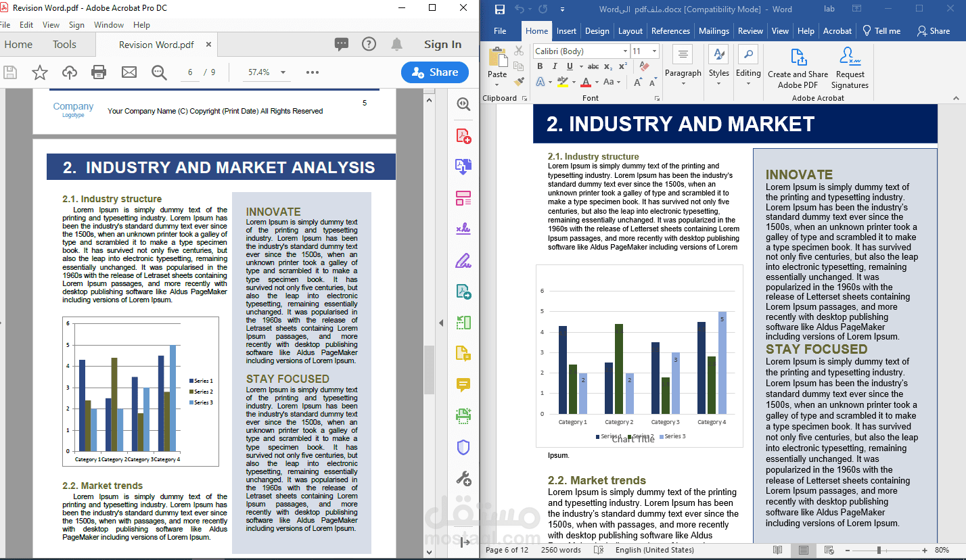Click the Cut scissors icon in Word
This screenshot has width=966, height=560.
[x=519, y=51]
